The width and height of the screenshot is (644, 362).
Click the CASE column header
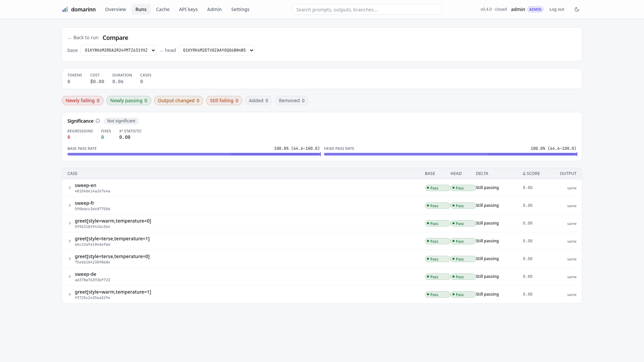coord(72,174)
